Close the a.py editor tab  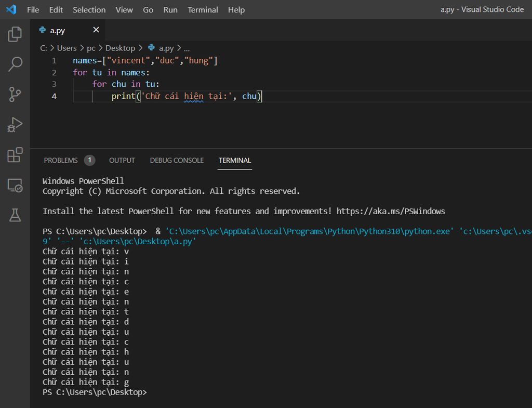coord(96,30)
